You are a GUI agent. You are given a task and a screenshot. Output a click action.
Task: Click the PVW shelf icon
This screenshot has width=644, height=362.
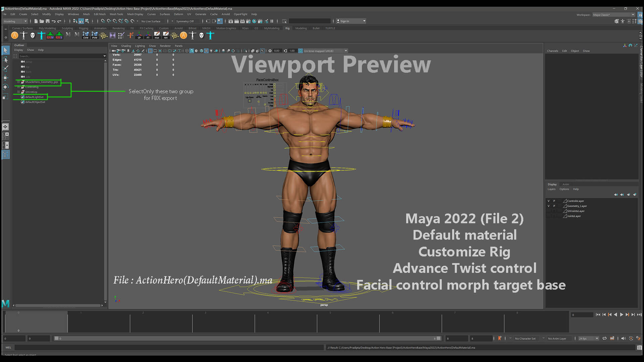click(x=95, y=35)
